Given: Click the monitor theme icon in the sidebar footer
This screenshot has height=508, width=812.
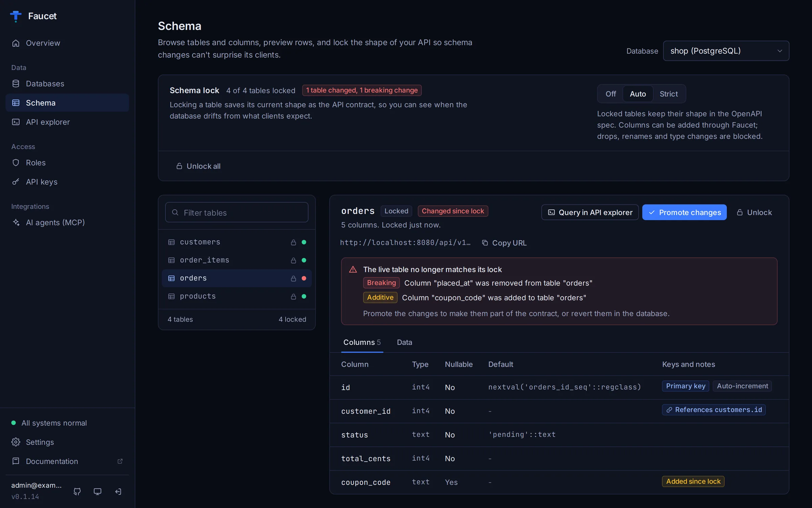Looking at the screenshot, I should coord(97,491).
